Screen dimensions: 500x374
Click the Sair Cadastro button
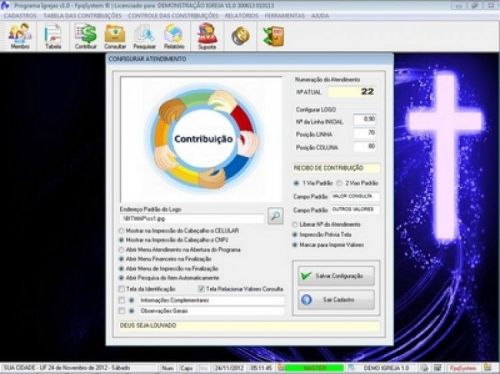[336, 300]
